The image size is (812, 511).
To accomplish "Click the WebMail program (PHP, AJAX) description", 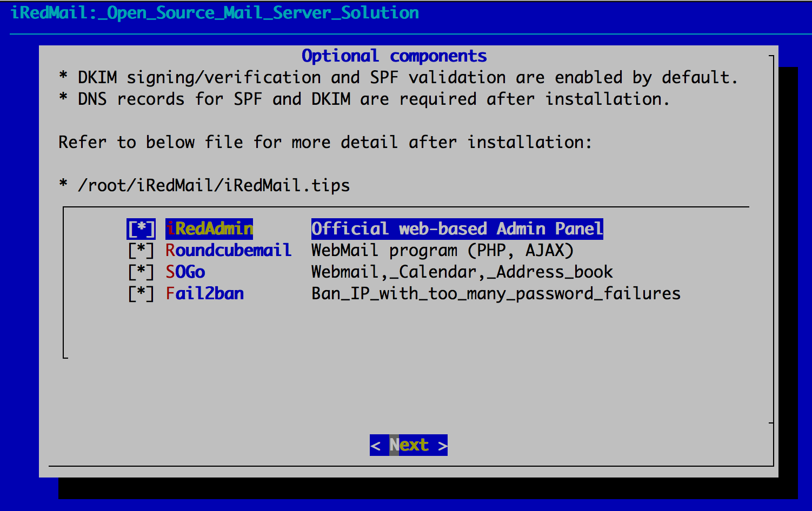I will click(442, 250).
